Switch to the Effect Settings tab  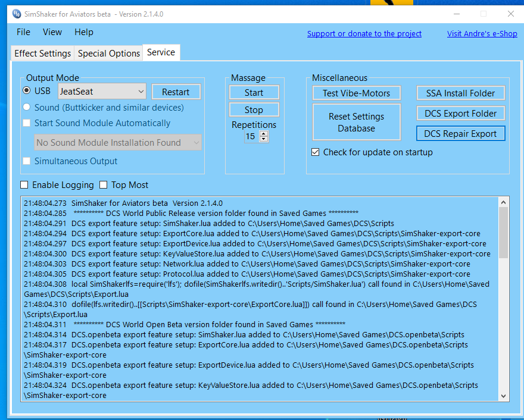pyautogui.click(x=42, y=53)
